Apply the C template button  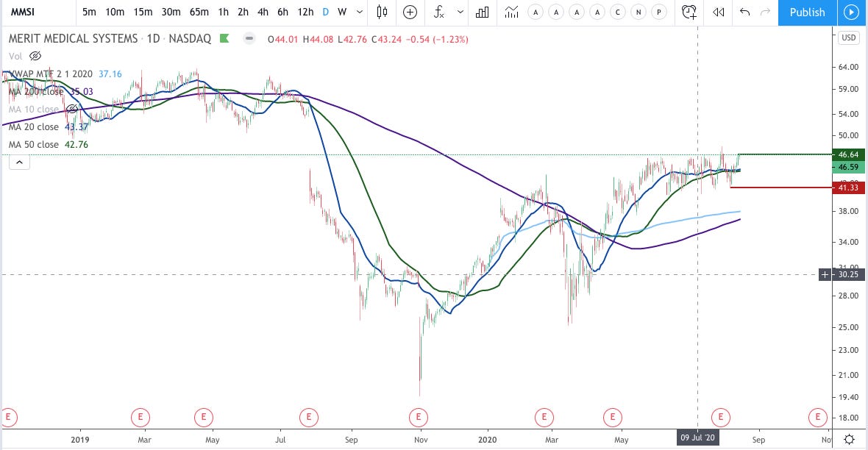pyautogui.click(x=618, y=12)
